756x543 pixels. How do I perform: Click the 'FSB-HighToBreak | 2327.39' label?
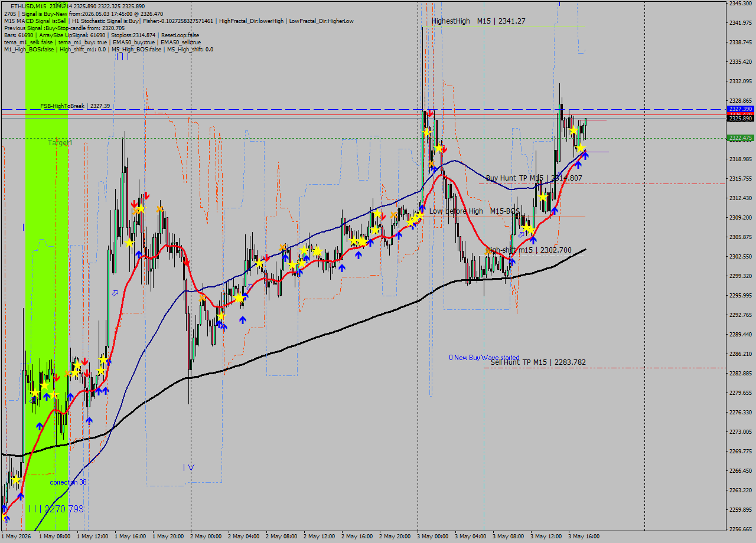point(75,106)
